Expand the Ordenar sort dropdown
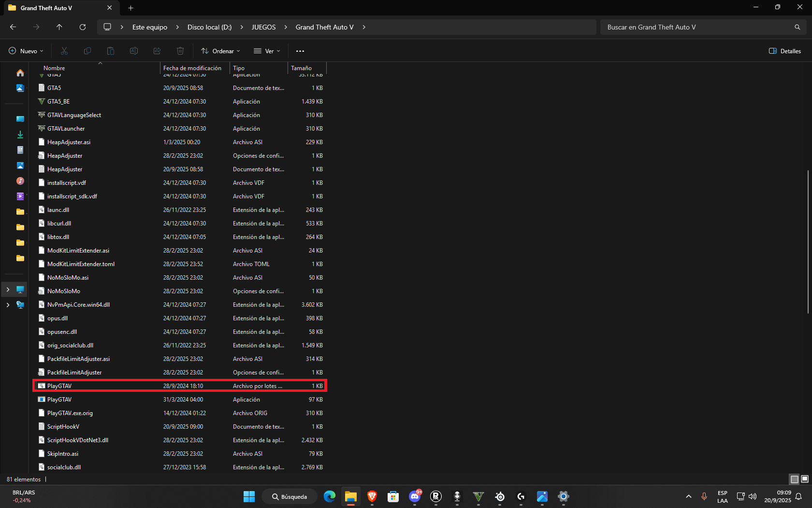The image size is (812, 508). coord(221,51)
